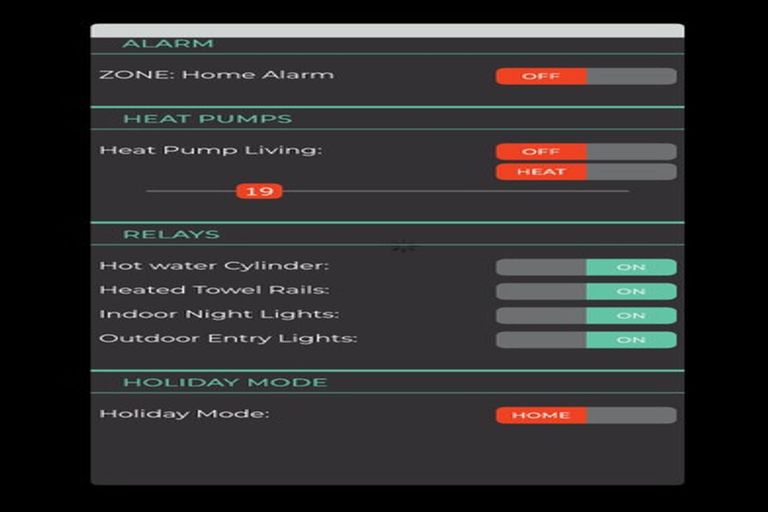Select the HEAT PUMPS section header
768x512 pixels.
207,119
